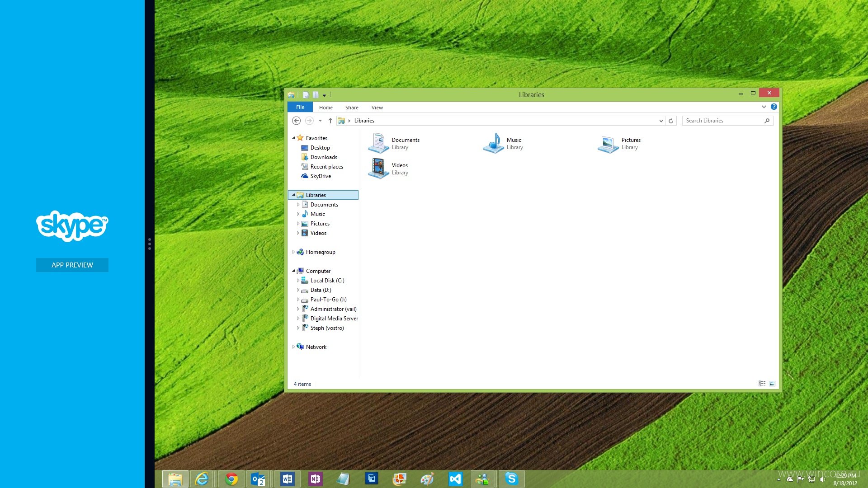
Task: Select Digital Media Server entry
Action: point(334,319)
